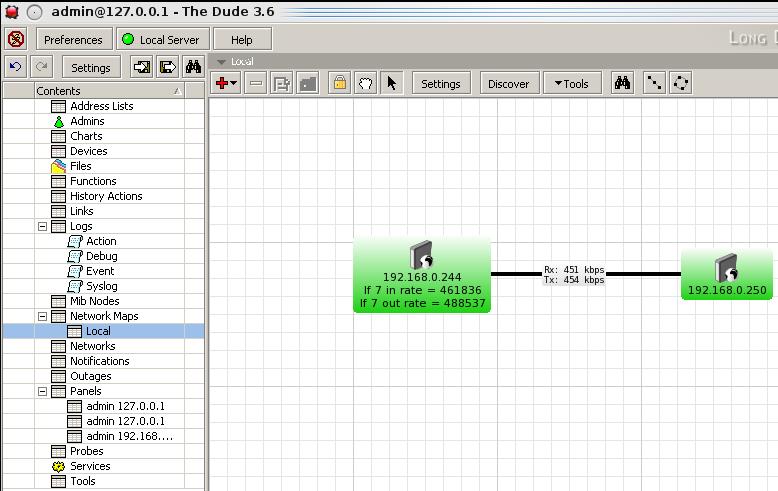Click the red disconnect icon button

pos(16,39)
